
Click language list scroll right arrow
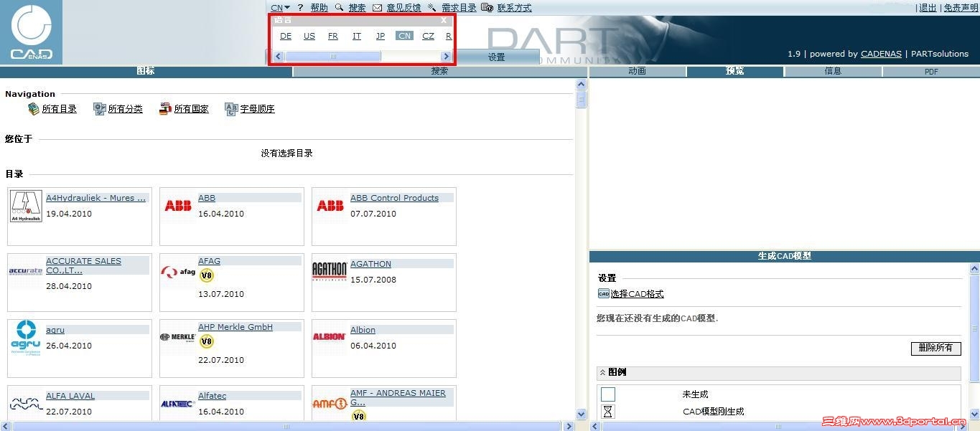click(x=446, y=57)
